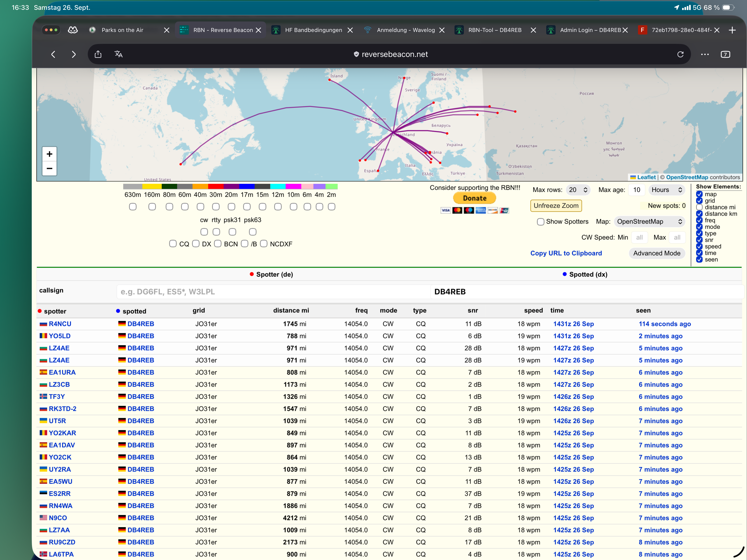The width and height of the screenshot is (747, 560).
Task: Open the share sheet icon
Action: (98, 54)
